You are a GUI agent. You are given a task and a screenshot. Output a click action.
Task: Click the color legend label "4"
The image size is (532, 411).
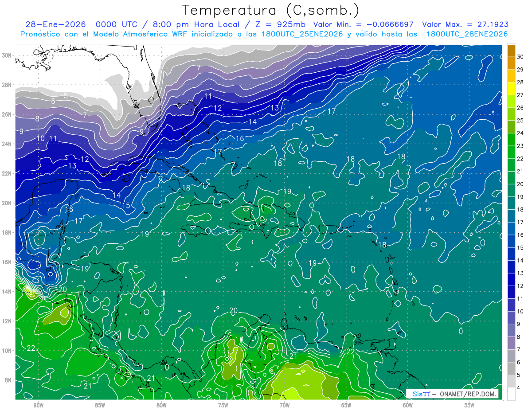pos(519,388)
